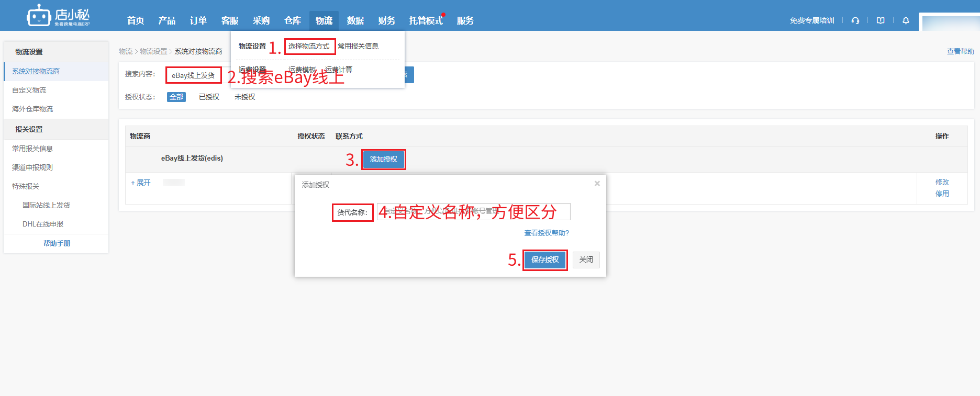Click 查看帮助 link
980x396 pixels.
(x=960, y=51)
